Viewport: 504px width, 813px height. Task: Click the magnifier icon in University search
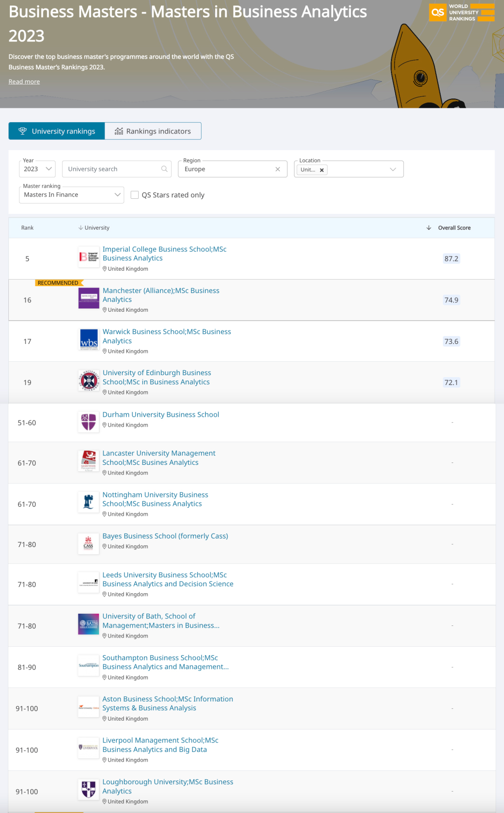pos(164,169)
